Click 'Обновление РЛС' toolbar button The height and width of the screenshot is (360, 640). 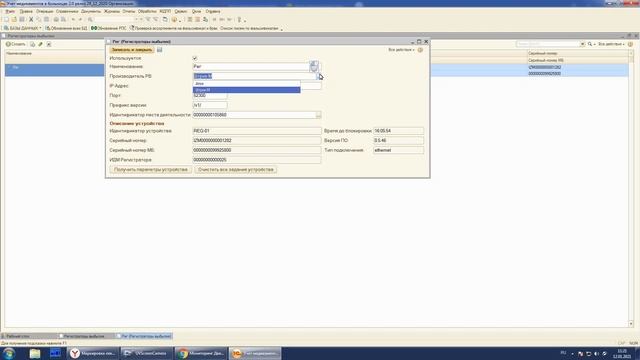click(109, 29)
